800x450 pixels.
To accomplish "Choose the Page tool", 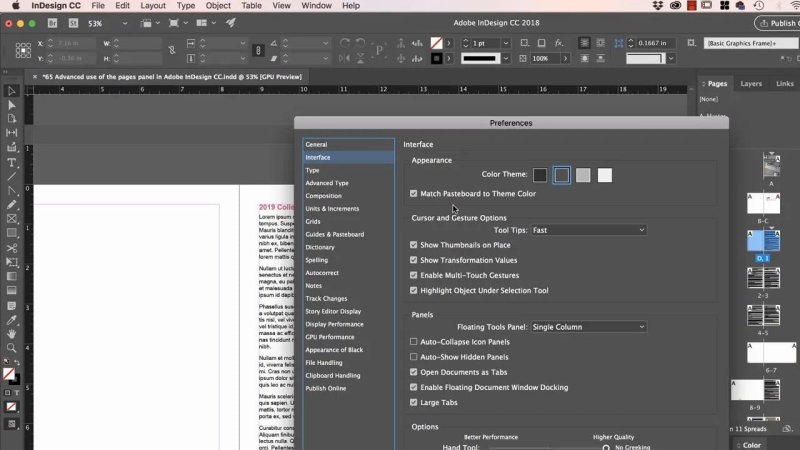I will pyautogui.click(x=11, y=118).
